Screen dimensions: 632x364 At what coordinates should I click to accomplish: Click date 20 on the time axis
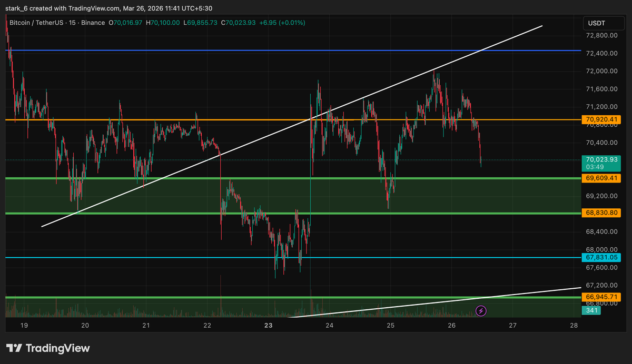tap(85, 326)
